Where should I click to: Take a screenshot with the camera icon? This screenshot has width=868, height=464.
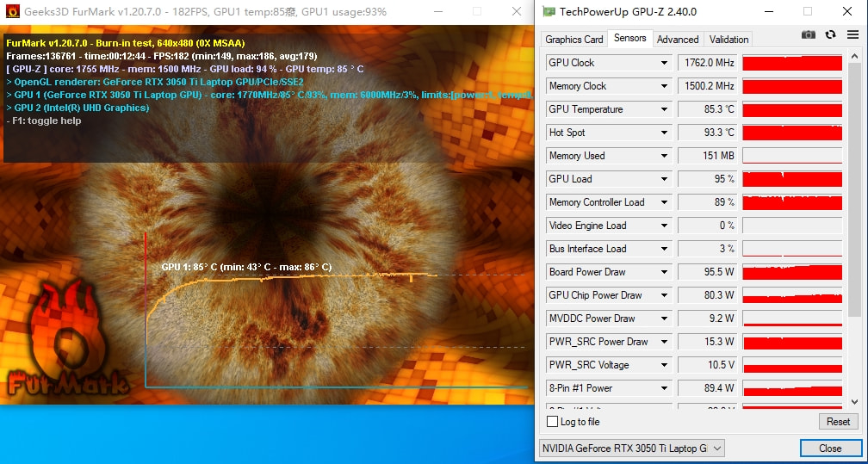click(x=808, y=34)
